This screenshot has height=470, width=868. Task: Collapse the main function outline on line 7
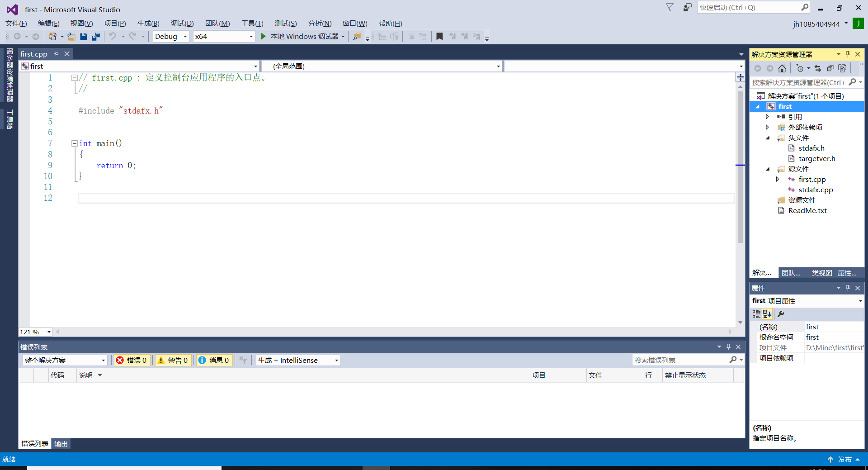pos(74,143)
